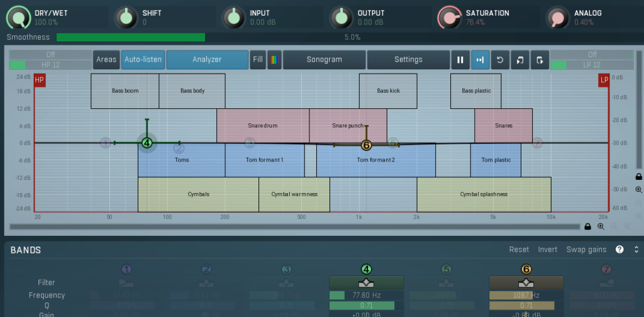Click band 7 high-shelf filter icon
The width and height of the screenshot is (644, 317).
(606, 282)
